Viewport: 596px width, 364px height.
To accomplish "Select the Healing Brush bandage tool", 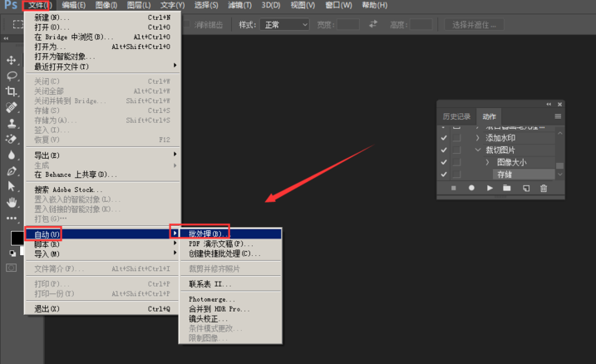I will point(12,107).
